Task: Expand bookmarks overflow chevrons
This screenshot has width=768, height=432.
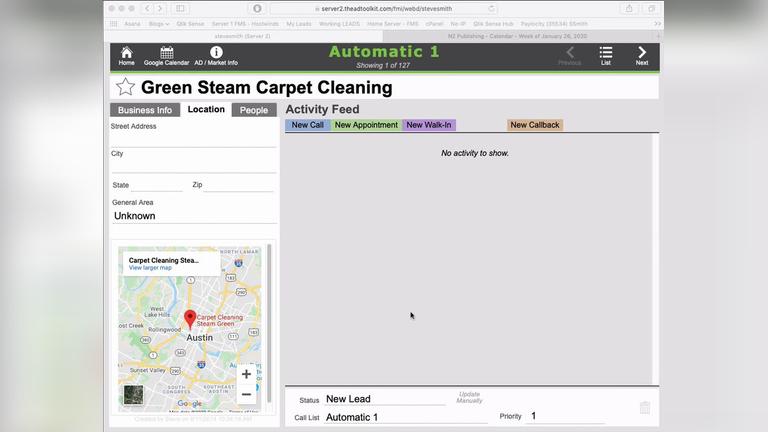Action: pos(657,24)
